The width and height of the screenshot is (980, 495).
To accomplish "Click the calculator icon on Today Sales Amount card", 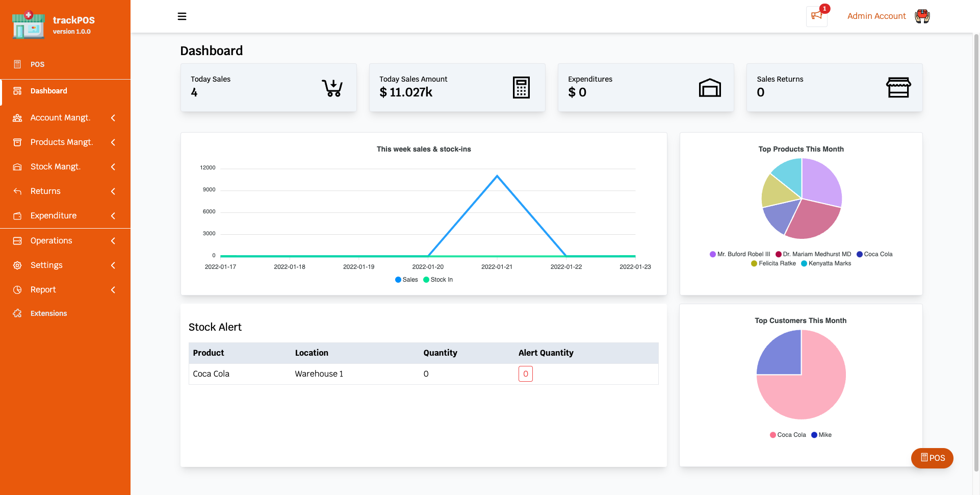I will click(x=521, y=87).
